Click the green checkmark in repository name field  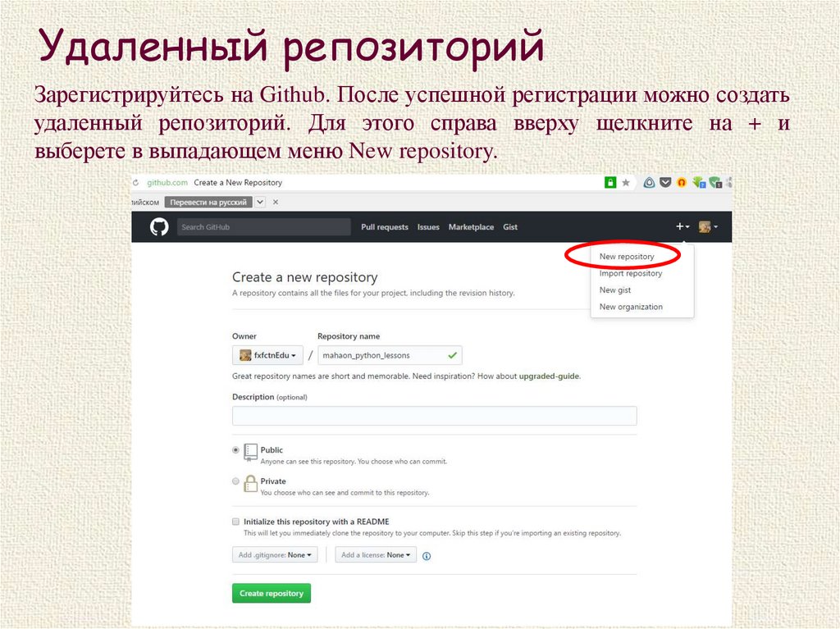pyautogui.click(x=452, y=355)
